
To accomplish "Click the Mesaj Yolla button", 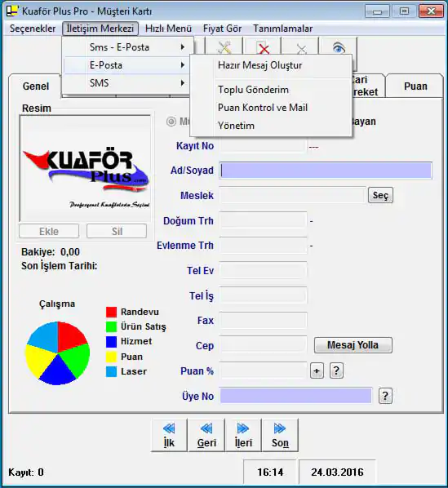I will click(353, 345).
